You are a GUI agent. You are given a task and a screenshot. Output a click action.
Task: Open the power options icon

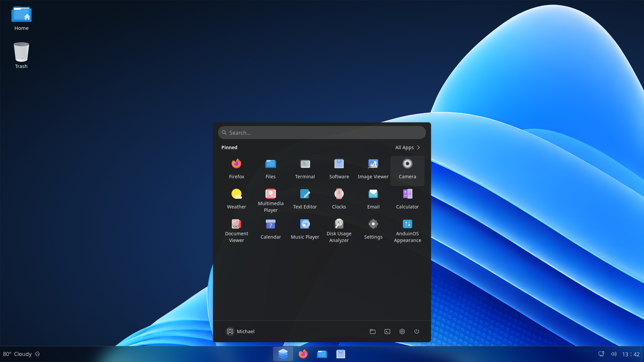pos(417,331)
